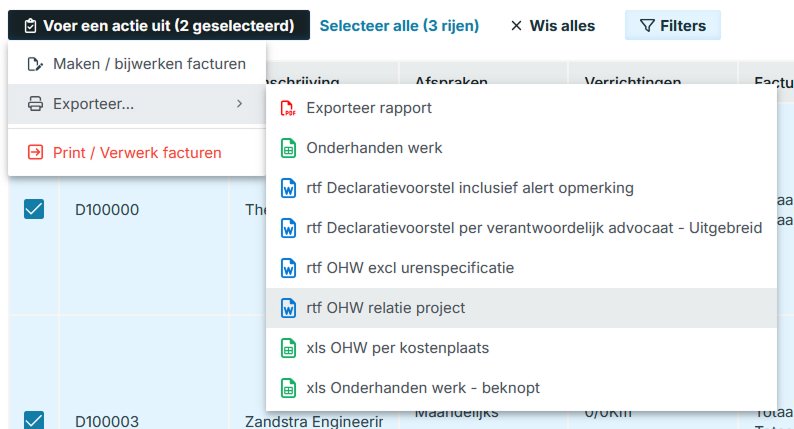Select rtf Declaratievoorstel per verantwoordelijk advocaat
Screen dimensions: 794x429
tap(534, 228)
